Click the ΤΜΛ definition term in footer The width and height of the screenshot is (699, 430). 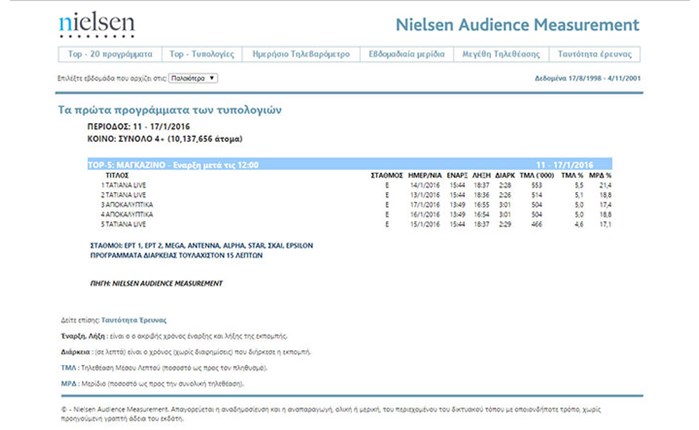coord(69,368)
